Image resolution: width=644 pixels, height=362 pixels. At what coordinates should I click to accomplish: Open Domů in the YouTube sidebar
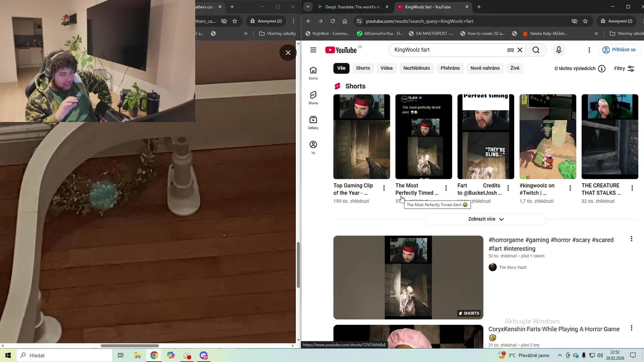click(x=313, y=73)
